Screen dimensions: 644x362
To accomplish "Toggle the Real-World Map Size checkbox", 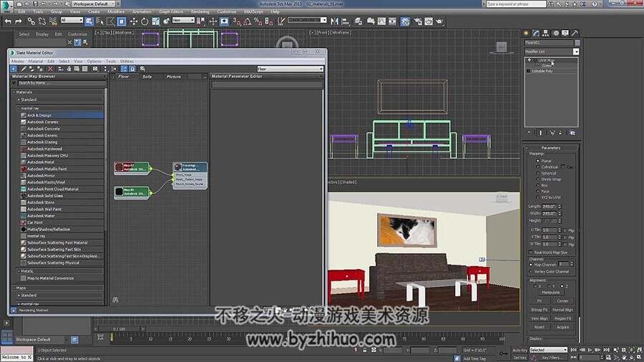I will pyautogui.click(x=531, y=253).
